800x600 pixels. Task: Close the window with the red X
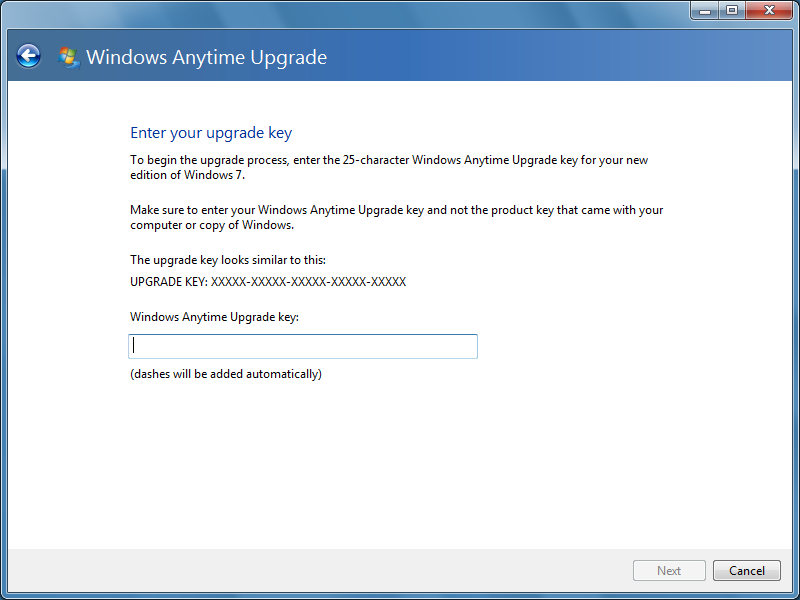click(769, 10)
